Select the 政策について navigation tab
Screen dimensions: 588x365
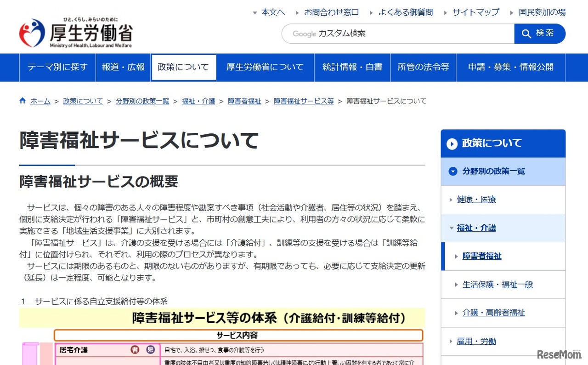[x=183, y=67]
